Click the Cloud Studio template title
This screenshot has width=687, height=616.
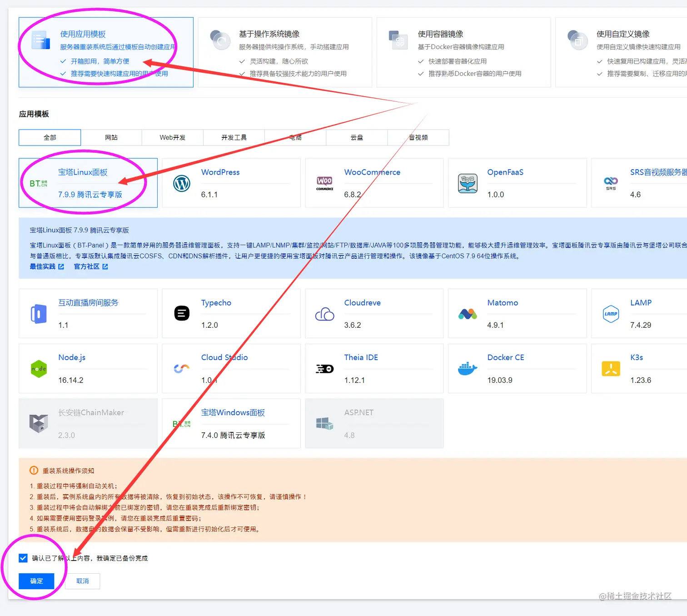(224, 358)
